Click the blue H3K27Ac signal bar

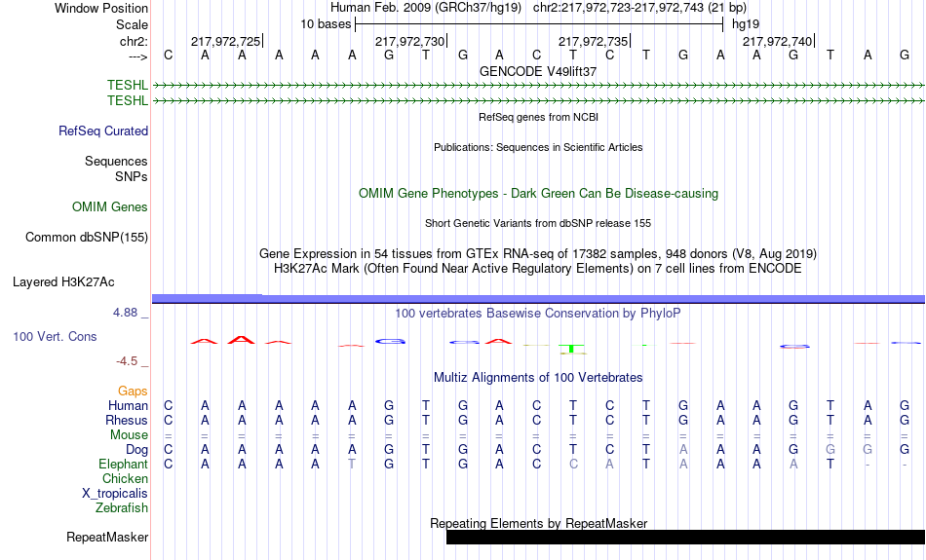539,299
